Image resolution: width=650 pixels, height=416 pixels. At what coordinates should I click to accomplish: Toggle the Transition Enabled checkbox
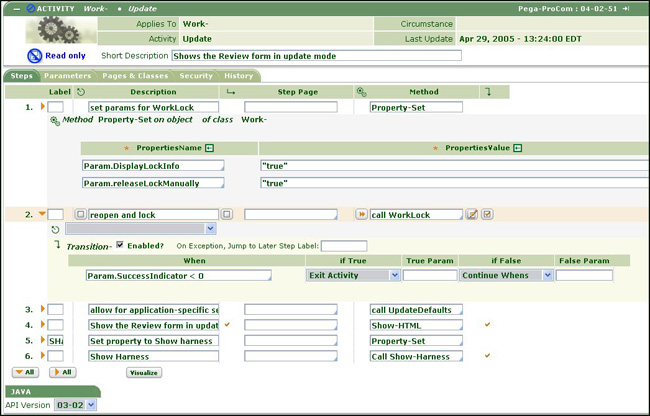coord(120,245)
